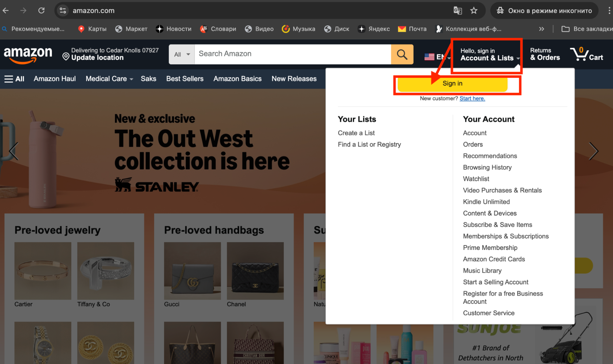613x364 pixels.
Task: Click the orange search magnifier button
Action: [402, 54]
